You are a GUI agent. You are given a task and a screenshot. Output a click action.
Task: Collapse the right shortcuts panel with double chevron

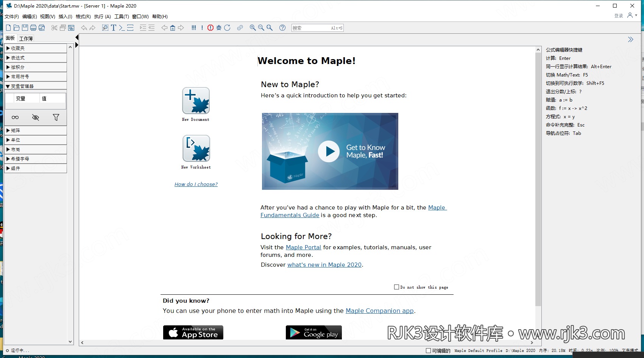[x=630, y=39]
